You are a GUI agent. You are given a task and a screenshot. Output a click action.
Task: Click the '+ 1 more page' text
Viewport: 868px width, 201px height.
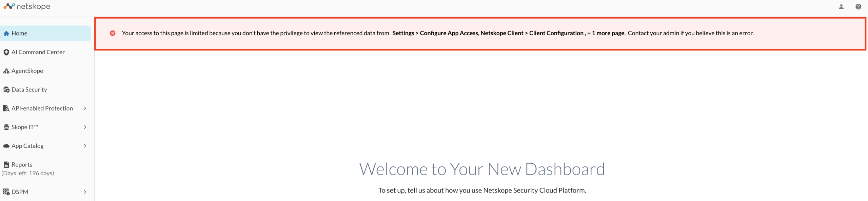[x=606, y=33]
